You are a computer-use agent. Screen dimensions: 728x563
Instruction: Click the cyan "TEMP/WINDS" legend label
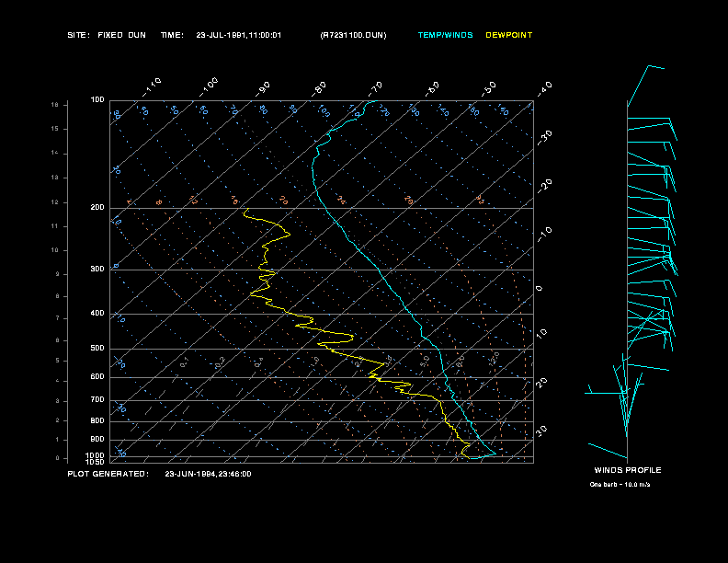click(445, 35)
